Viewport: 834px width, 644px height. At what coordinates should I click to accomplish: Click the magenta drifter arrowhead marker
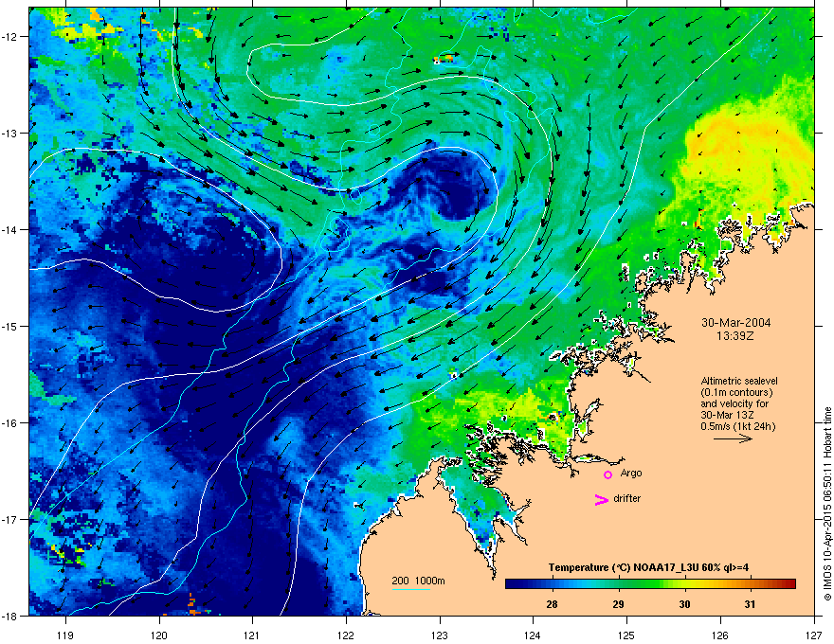pos(601,499)
